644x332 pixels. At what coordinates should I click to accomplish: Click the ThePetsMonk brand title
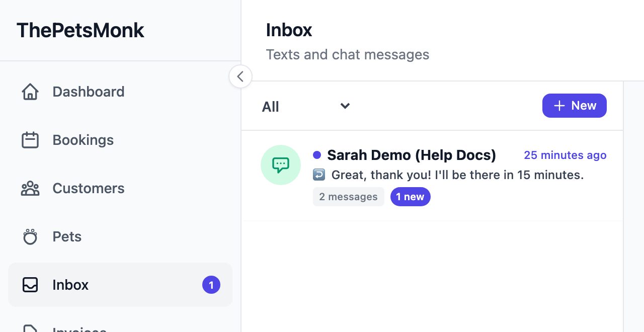pyautogui.click(x=80, y=30)
